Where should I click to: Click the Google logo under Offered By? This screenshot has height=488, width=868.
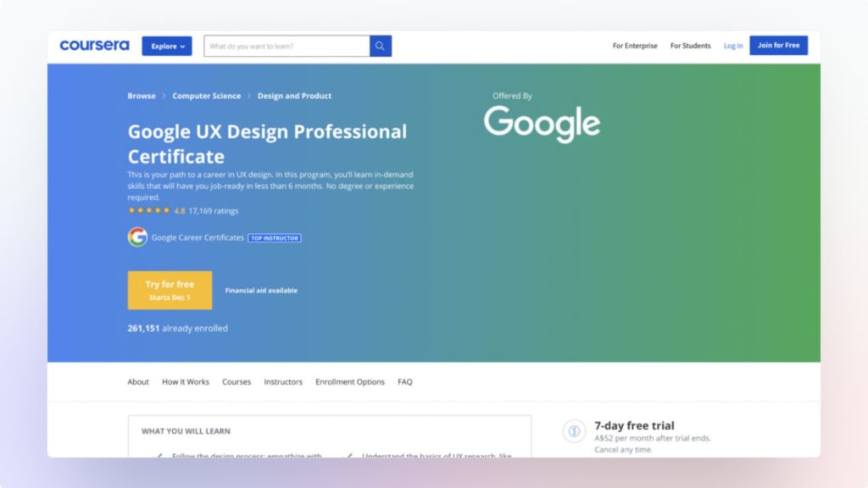coord(542,123)
